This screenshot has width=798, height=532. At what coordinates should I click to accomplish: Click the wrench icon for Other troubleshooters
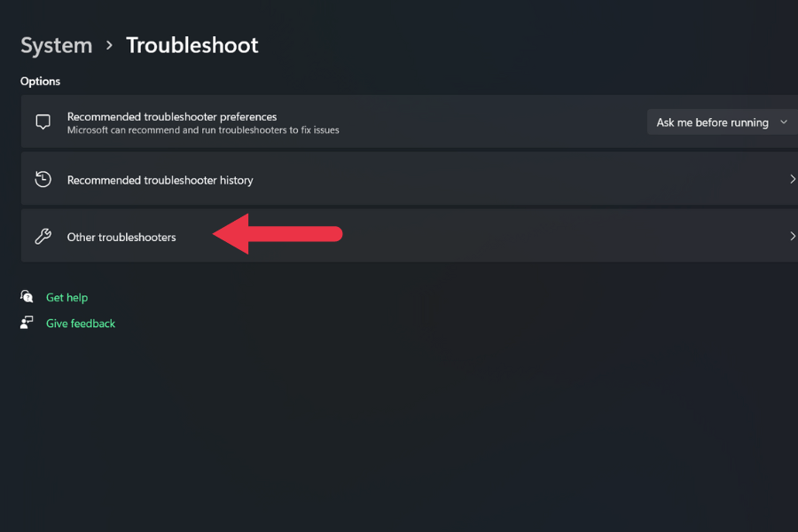(x=43, y=236)
